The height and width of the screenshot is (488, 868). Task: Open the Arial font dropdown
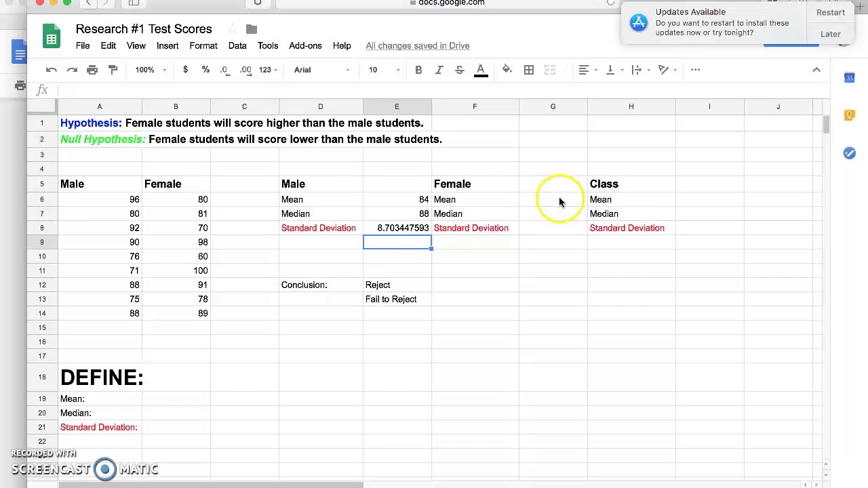[322, 70]
